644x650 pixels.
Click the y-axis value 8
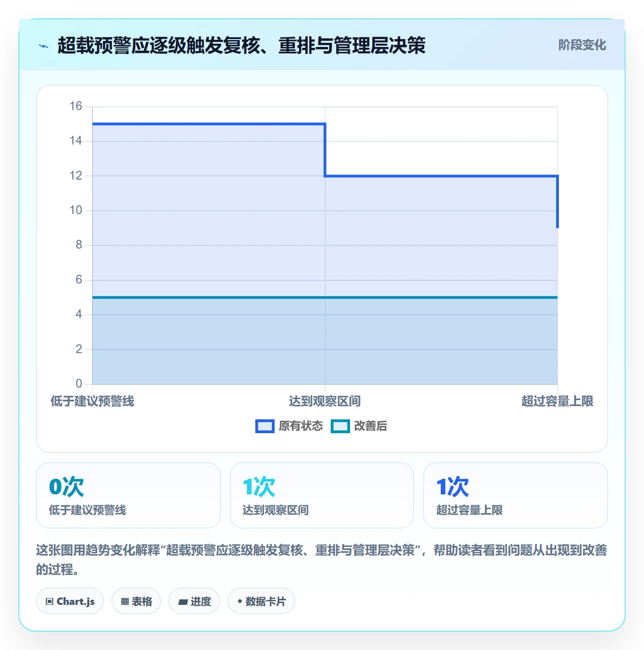(x=79, y=244)
